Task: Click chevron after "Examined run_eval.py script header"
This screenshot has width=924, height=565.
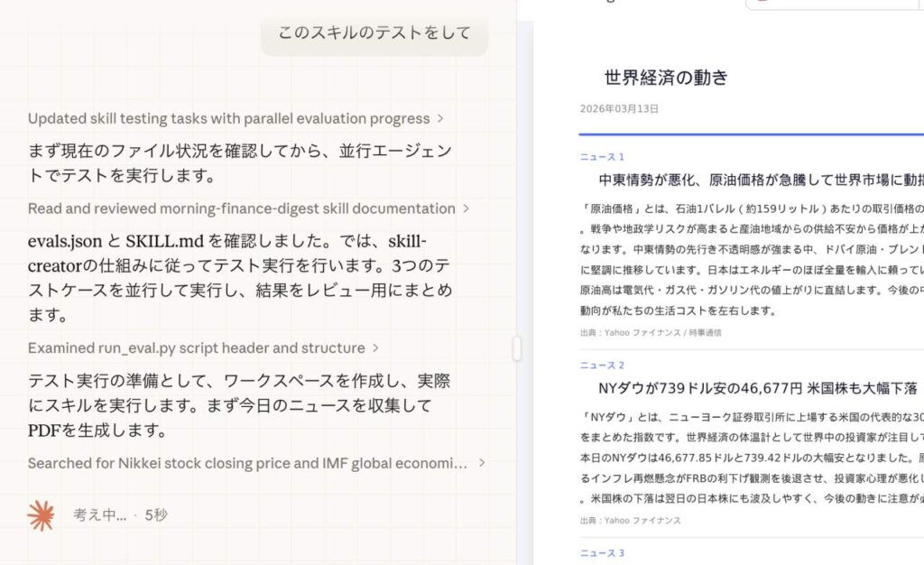Action: [x=375, y=348]
